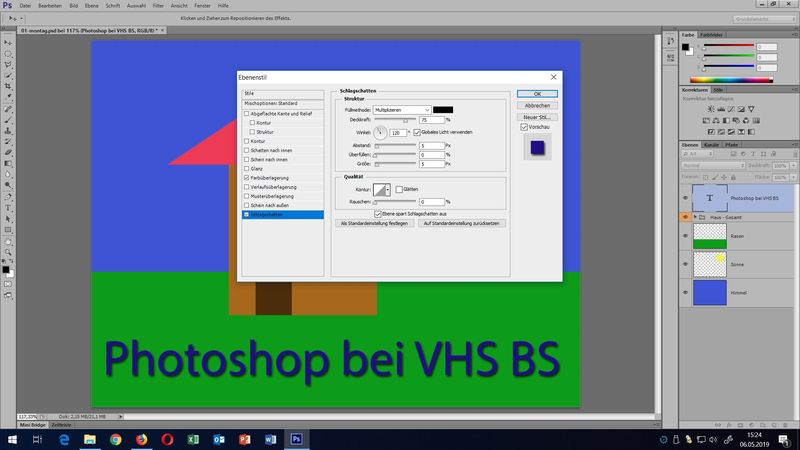Click Auf Standardeinstellung zurücksetzen

click(x=461, y=223)
